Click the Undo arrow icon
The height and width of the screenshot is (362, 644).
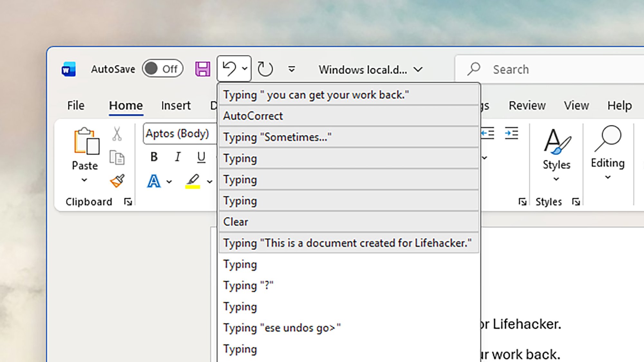click(229, 69)
